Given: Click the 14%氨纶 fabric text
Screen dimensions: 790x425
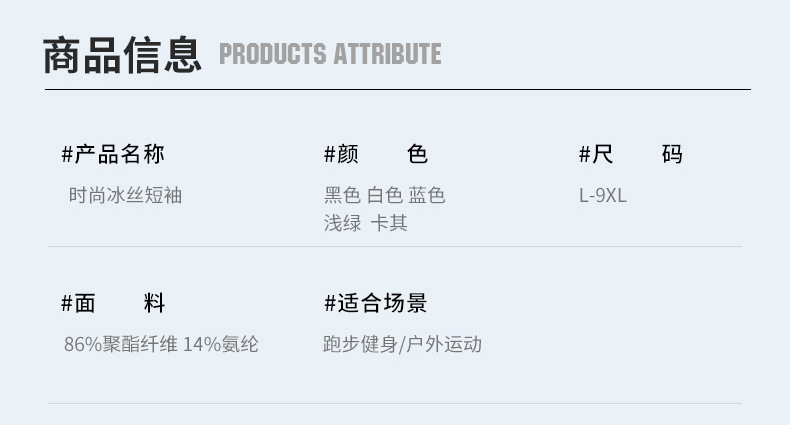Looking at the screenshot, I should tap(220, 344).
